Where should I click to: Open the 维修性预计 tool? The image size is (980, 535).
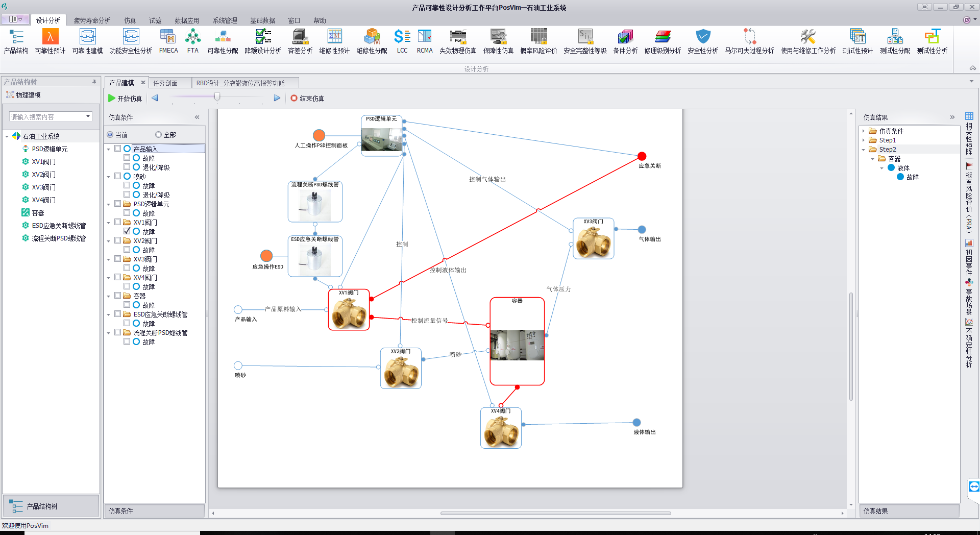pyautogui.click(x=334, y=41)
